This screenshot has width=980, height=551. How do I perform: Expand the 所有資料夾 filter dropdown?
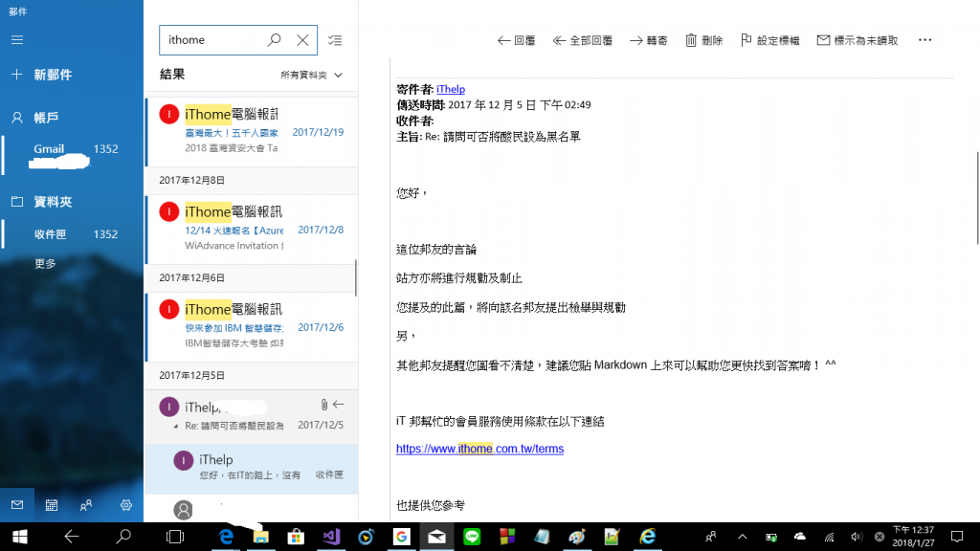pyautogui.click(x=311, y=75)
